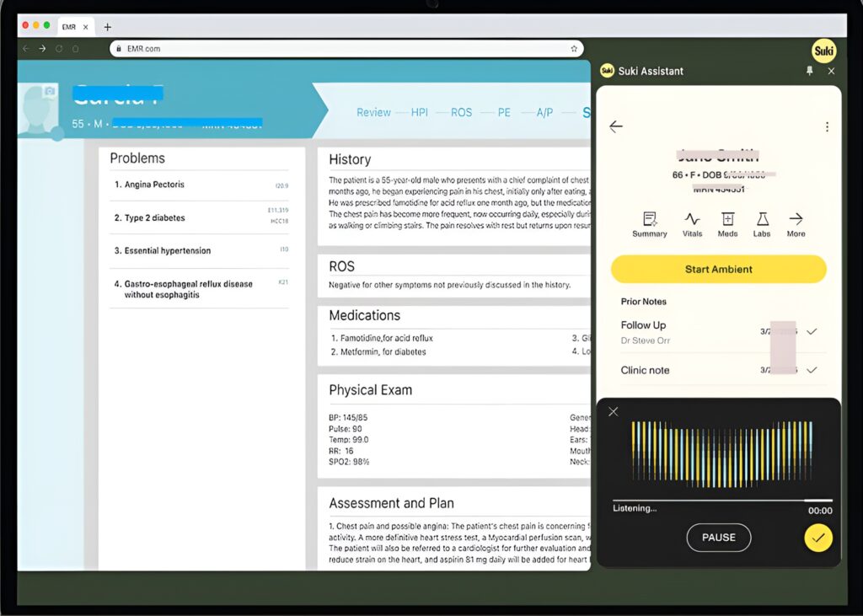Pin the Suki Assistant panel
Screen dimensions: 863x616
click(x=810, y=71)
